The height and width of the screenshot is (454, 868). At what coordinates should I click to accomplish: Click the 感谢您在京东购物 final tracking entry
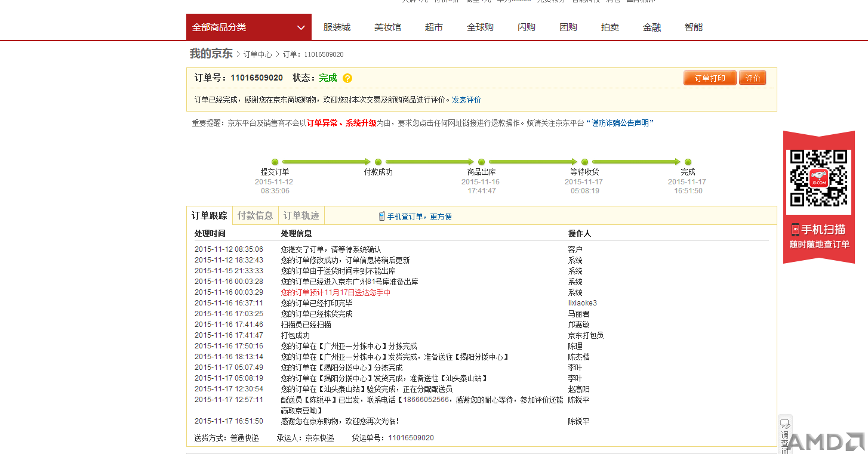340,421
